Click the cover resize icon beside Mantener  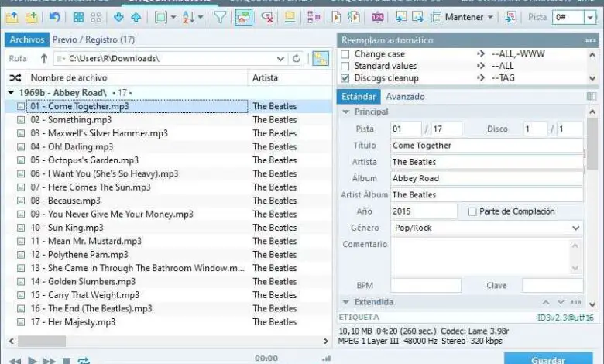point(436,17)
